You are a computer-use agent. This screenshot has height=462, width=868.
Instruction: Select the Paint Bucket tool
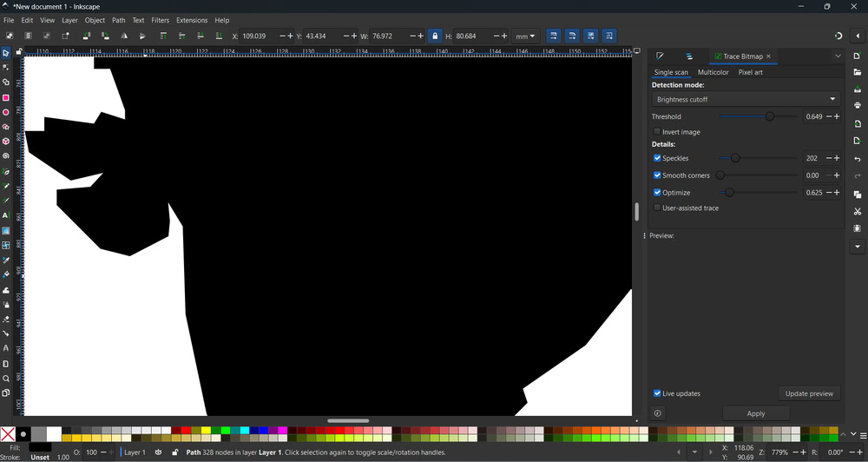[5, 274]
